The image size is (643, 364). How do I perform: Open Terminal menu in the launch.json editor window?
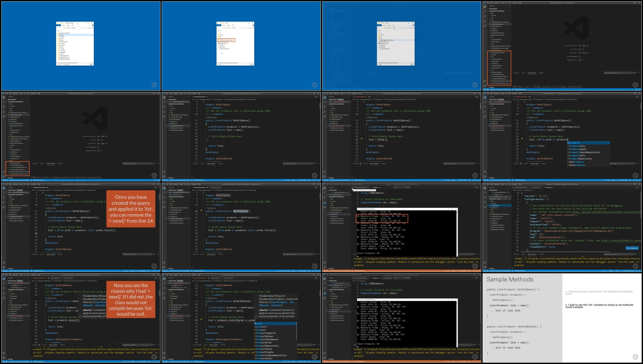click(x=515, y=184)
